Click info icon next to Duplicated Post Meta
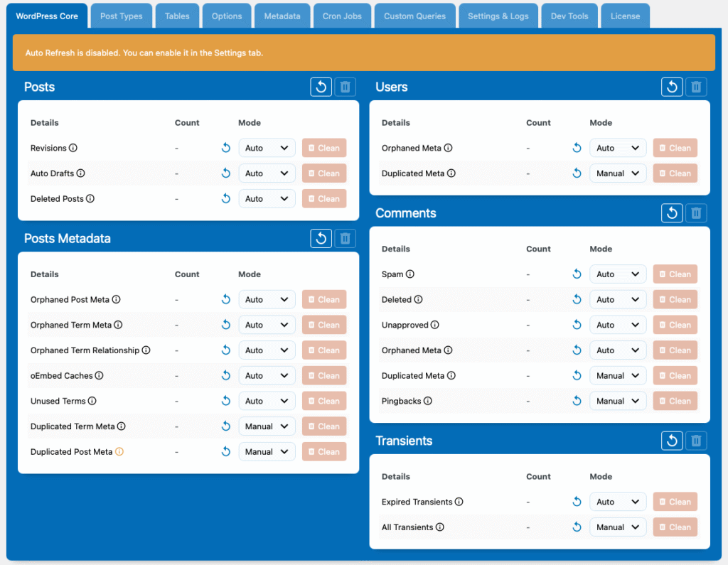This screenshot has width=728, height=565. [x=119, y=451]
